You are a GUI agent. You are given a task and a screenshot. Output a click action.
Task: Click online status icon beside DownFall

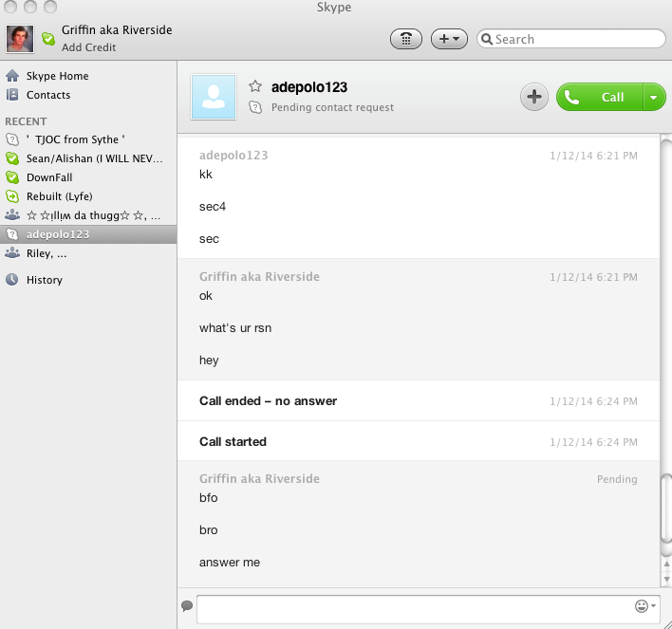[12, 177]
